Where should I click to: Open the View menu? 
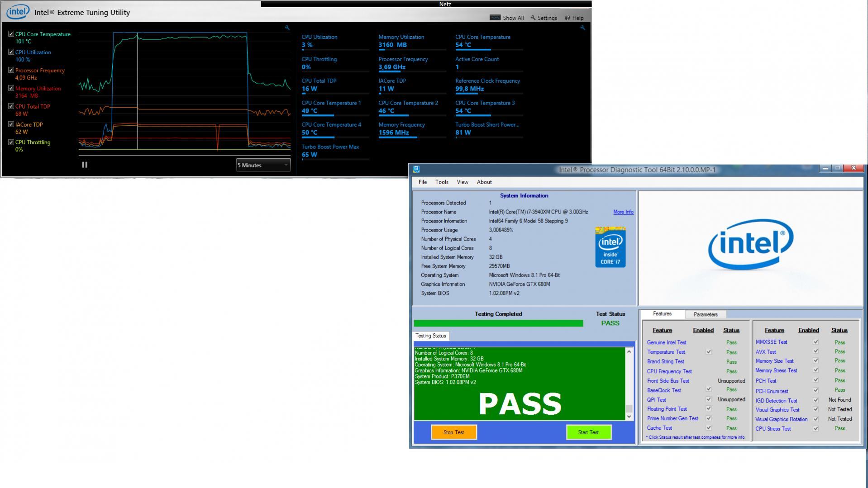pyautogui.click(x=463, y=182)
